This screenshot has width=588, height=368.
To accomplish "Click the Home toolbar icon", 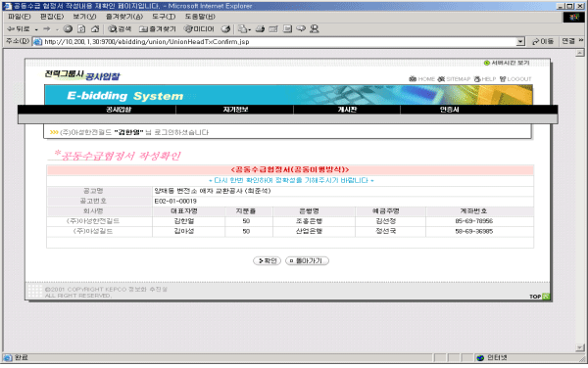I will (x=95, y=28).
